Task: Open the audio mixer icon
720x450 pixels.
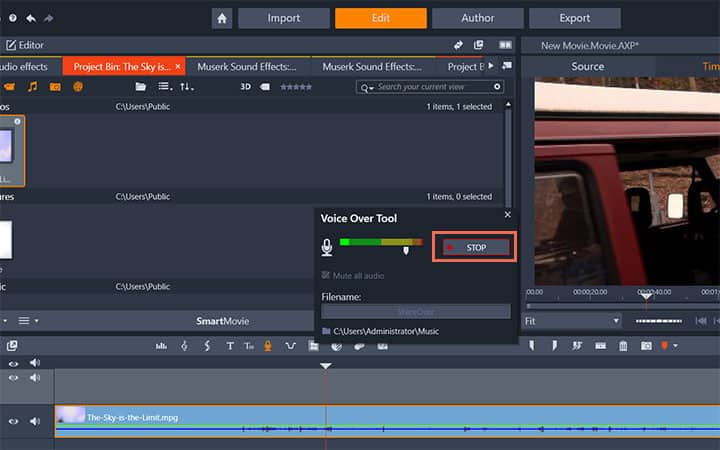Action: 161,346
